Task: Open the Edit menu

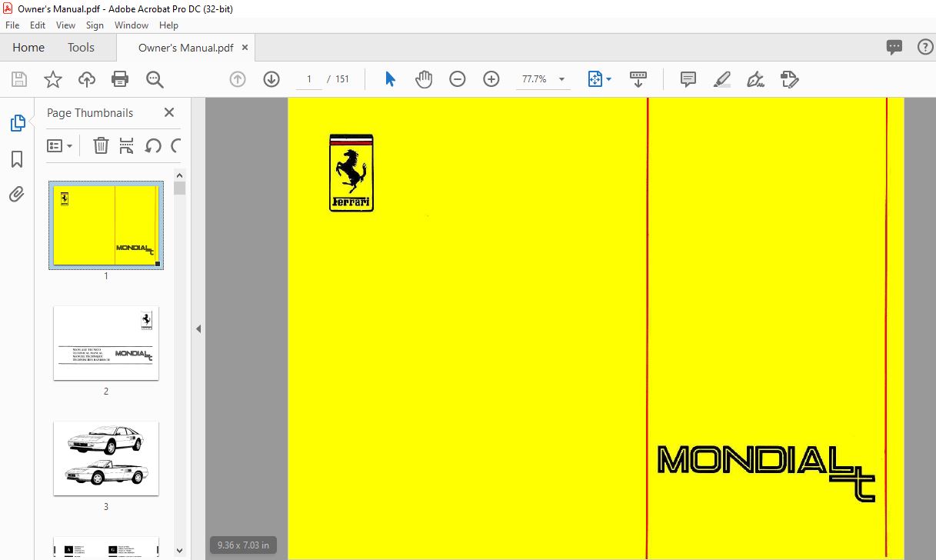Action: click(x=38, y=25)
